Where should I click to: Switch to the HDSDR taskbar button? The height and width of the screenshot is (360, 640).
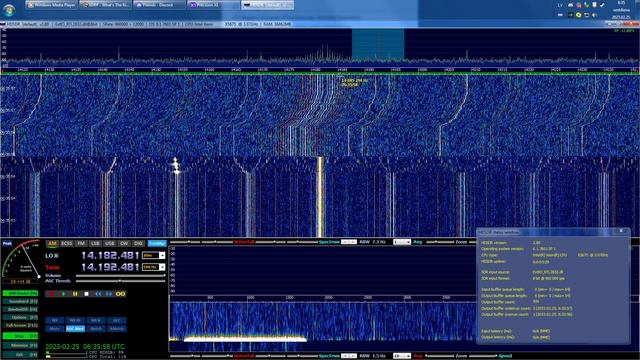(x=267, y=5)
